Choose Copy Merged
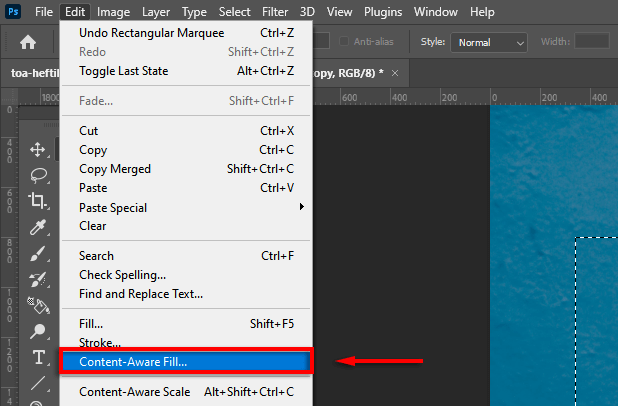This screenshot has height=406, width=618. (186, 169)
